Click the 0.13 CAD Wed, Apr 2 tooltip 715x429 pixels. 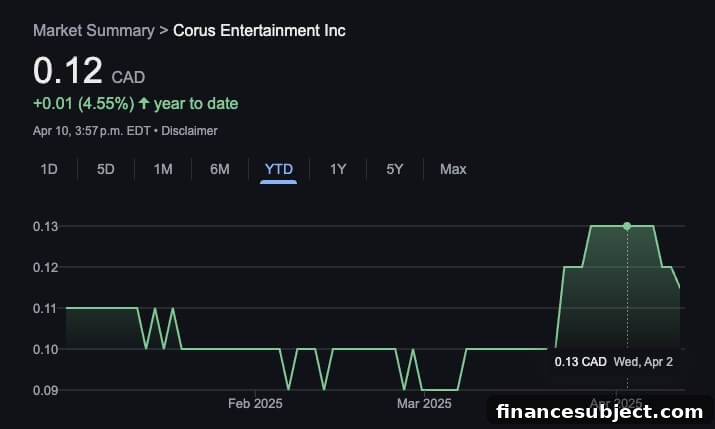coord(614,362)
